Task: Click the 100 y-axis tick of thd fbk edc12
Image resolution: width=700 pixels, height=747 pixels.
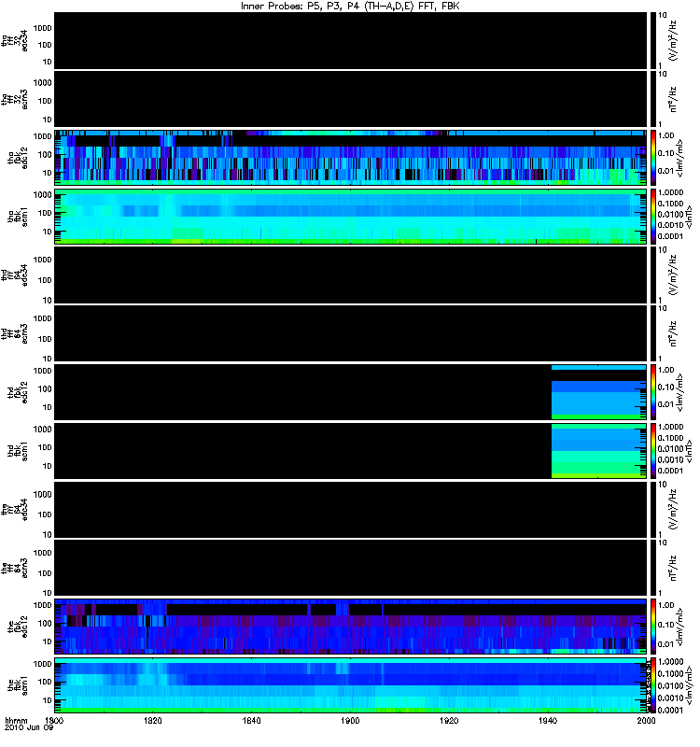Action: pyautogui.click(x=45, y=388)
